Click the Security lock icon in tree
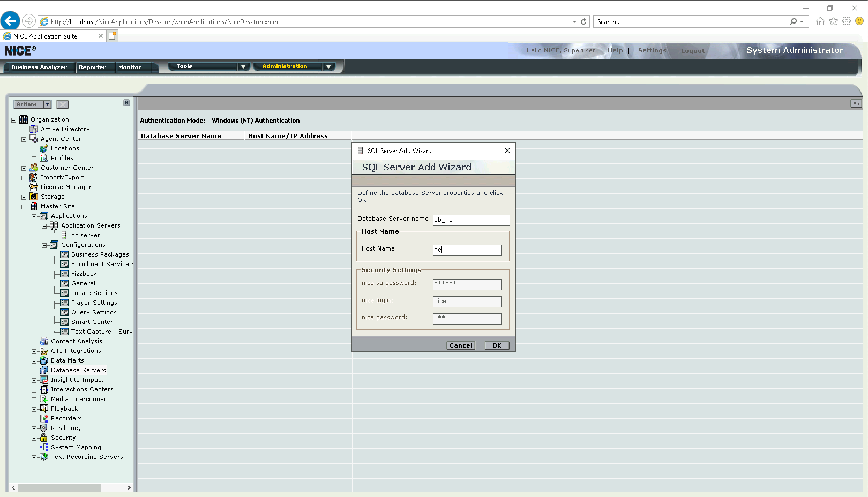The width and height of the screenshot is (868, 497). tap(44, 438)
